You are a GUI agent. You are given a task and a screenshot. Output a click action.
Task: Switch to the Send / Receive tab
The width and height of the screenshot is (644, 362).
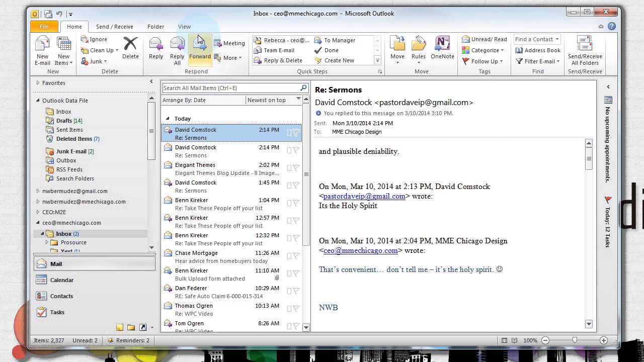(115, 27)
